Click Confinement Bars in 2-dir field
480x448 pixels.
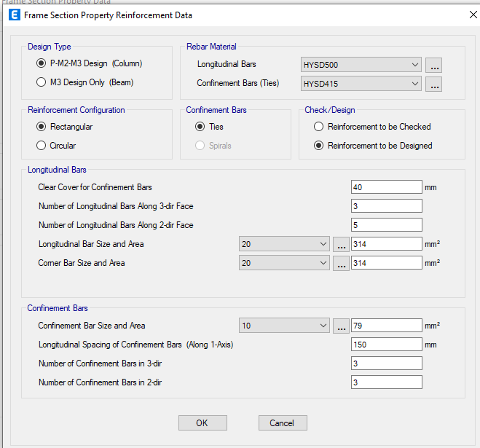pos(387,382)
